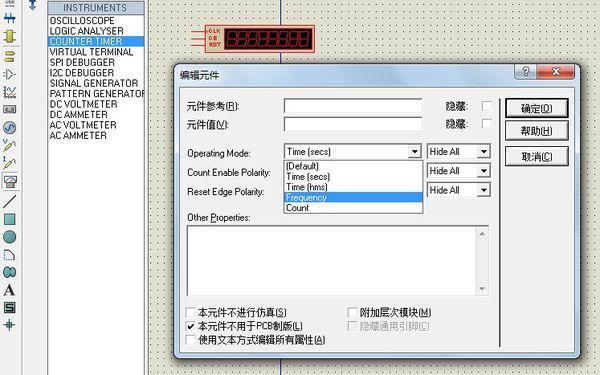Select SIGNAL GENERATOR in the instruments list
The height and width of the screenshot is (375, 600).
click(96, 83)
